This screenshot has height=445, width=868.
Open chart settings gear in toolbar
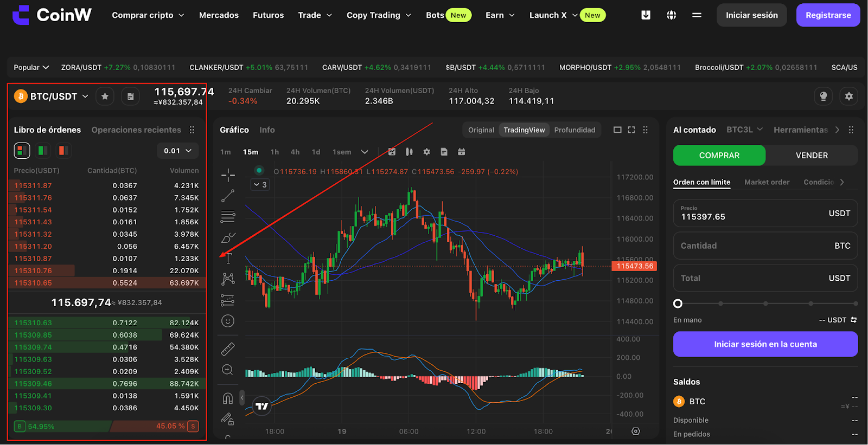pyautogui.click(x=426, y=152)
